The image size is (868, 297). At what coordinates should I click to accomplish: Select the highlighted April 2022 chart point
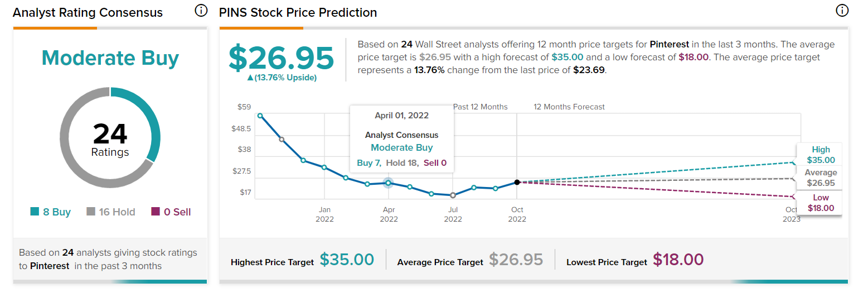click(x=389, y=183)
